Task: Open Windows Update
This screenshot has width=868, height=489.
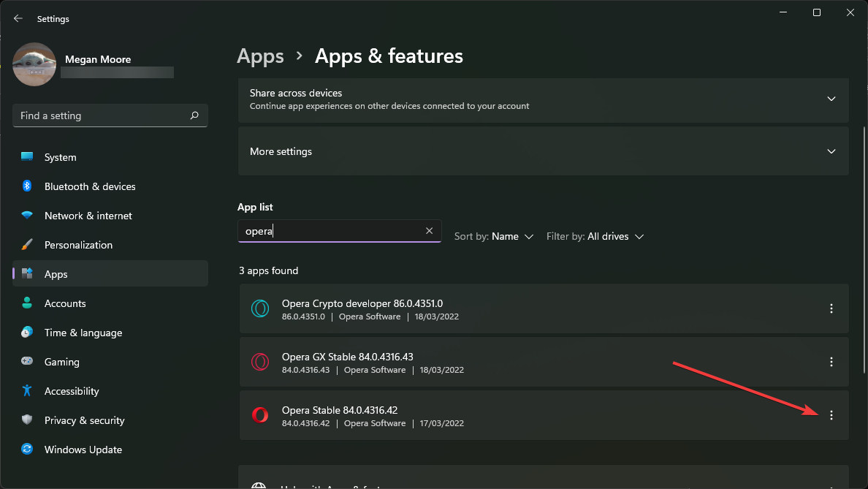Action: pos(110,450)
